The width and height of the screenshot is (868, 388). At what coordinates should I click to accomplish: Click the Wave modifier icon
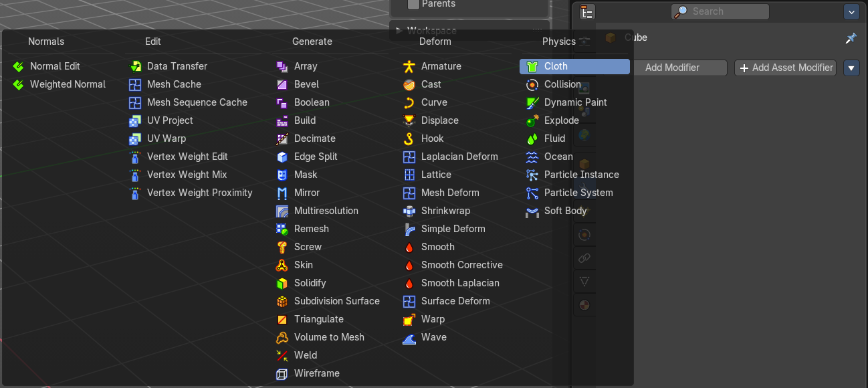point(409,337)
